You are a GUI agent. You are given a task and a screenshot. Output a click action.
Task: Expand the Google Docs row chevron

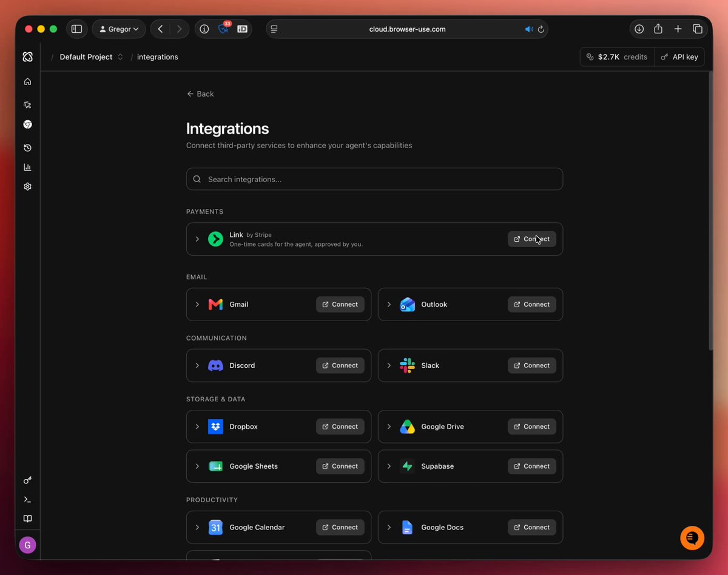[389, 528]
